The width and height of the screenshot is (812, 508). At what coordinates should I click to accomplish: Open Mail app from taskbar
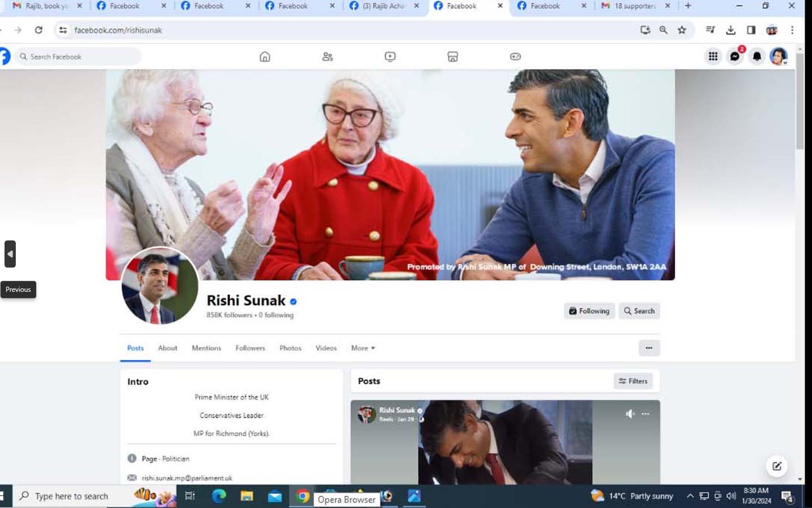(x=275, y=496)
